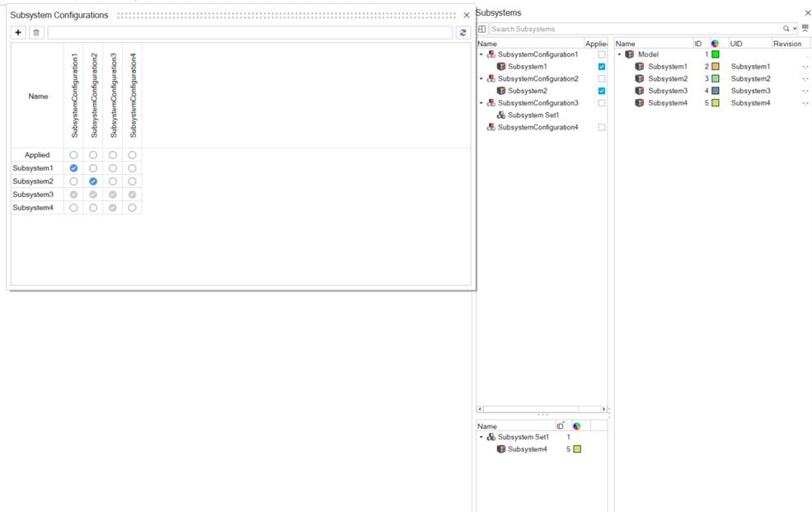Select Applied radio for SubsystemConfiguration2
This screenshot has height=512, width=812.
click(x=93, y=155)
